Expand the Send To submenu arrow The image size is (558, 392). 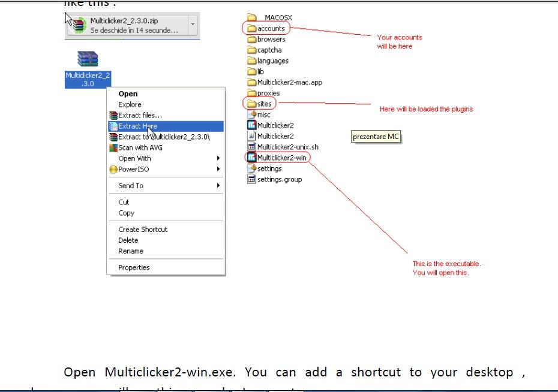click(x=218, y=185)
